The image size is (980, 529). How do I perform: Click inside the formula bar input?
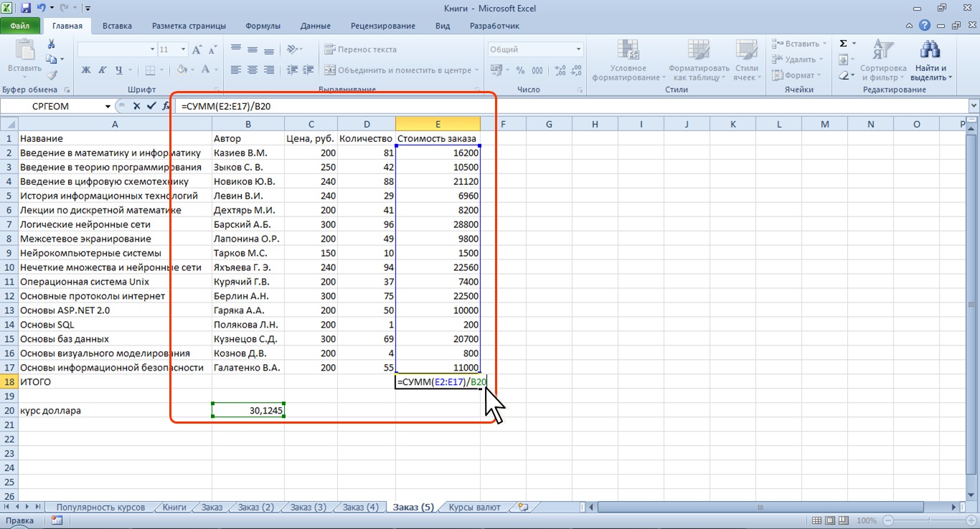tap(571, 106)
